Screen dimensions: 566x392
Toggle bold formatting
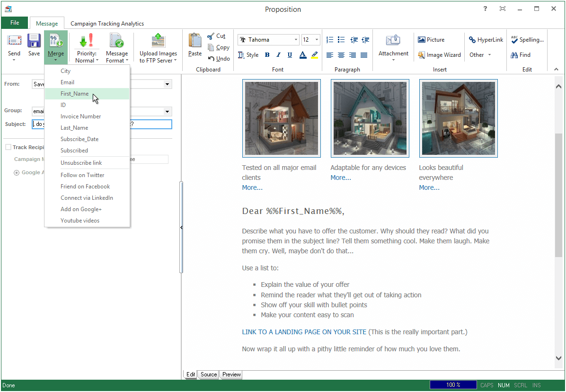coord(267,55)
